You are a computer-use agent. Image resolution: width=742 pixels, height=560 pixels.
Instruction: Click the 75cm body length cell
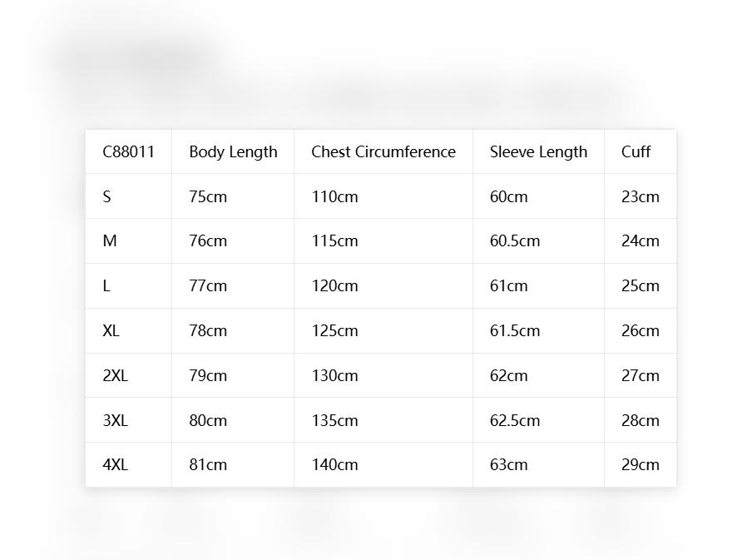tap(233, 196)
